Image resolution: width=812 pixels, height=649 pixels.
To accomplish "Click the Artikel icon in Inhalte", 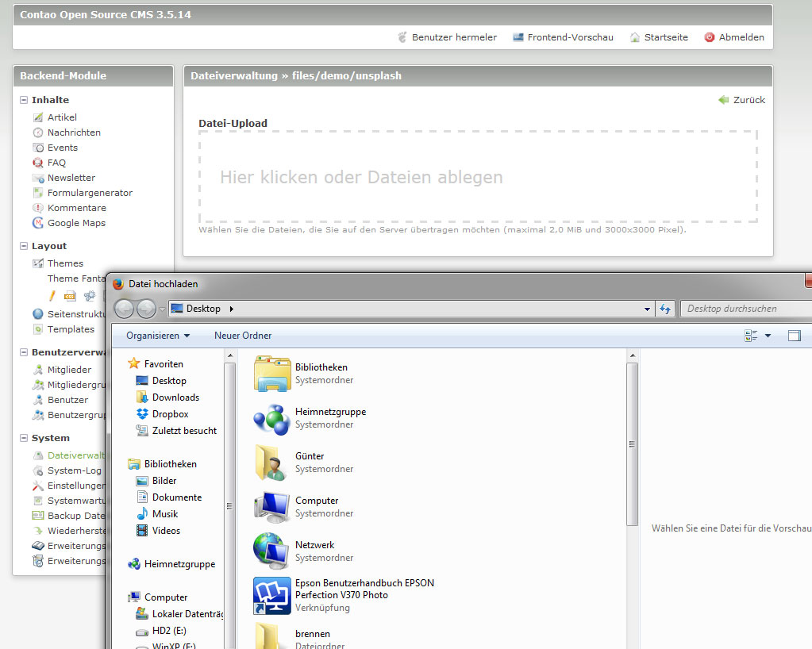I will click(x=38, y=117).
